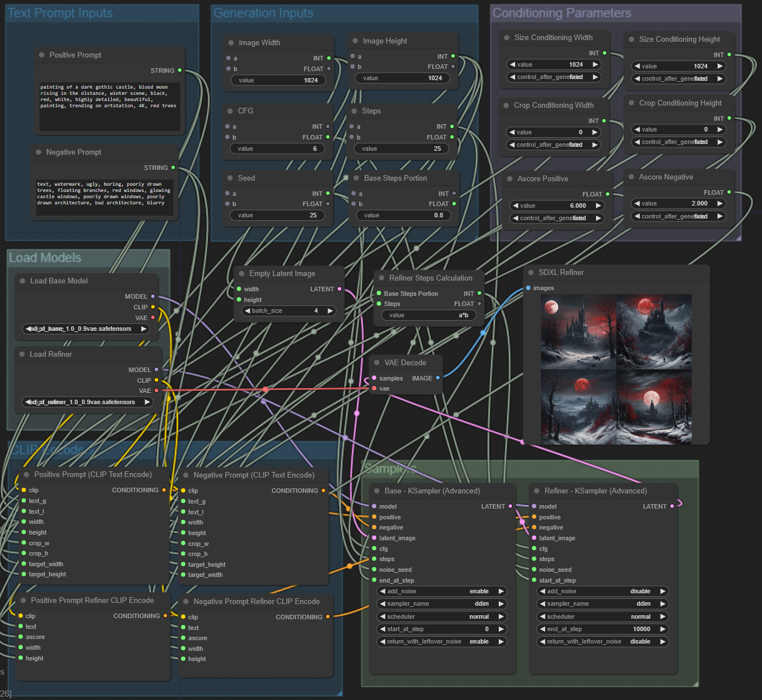Toggle add_noise to disable on Base KSampler
Viewport: 762px width, 700px height.
pos(441,591)
